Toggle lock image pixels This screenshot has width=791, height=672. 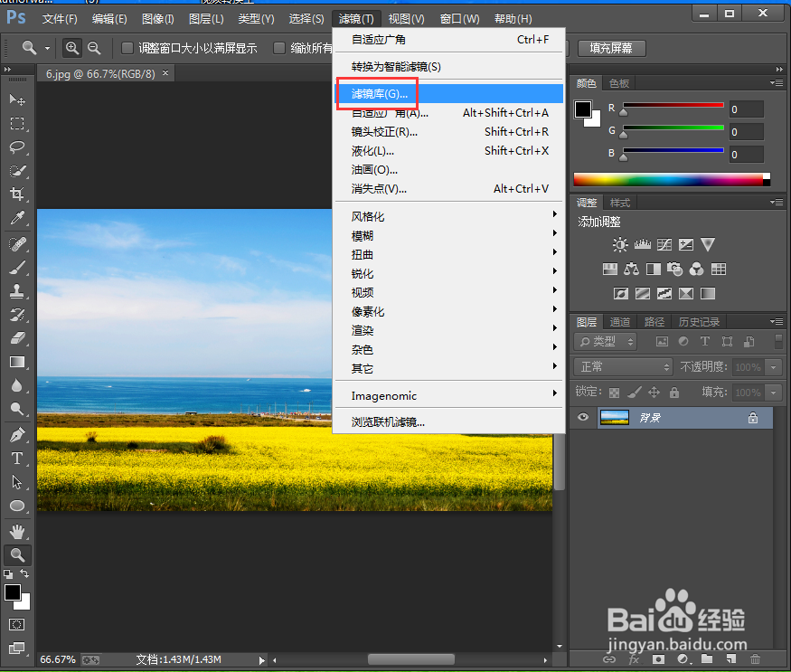coord(634,393)
